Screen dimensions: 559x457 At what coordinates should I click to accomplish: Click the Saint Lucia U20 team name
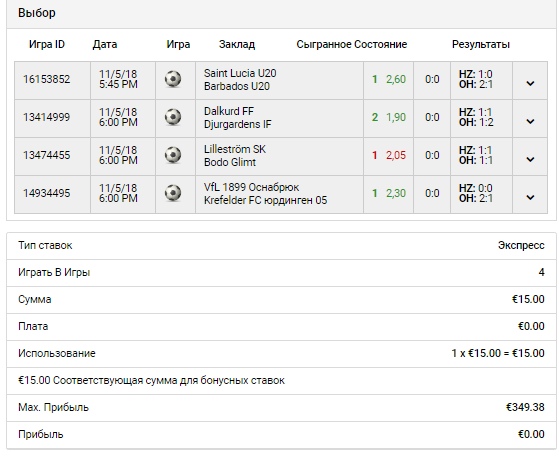coord(240,73)
